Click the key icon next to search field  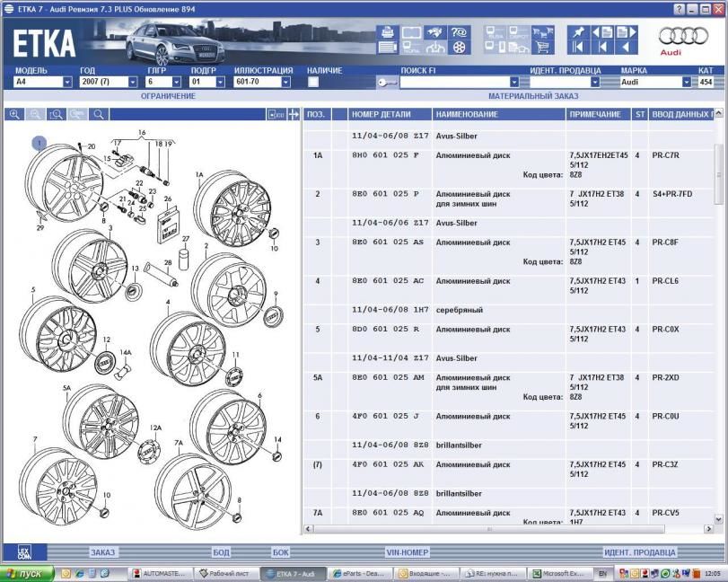(387, 83)
